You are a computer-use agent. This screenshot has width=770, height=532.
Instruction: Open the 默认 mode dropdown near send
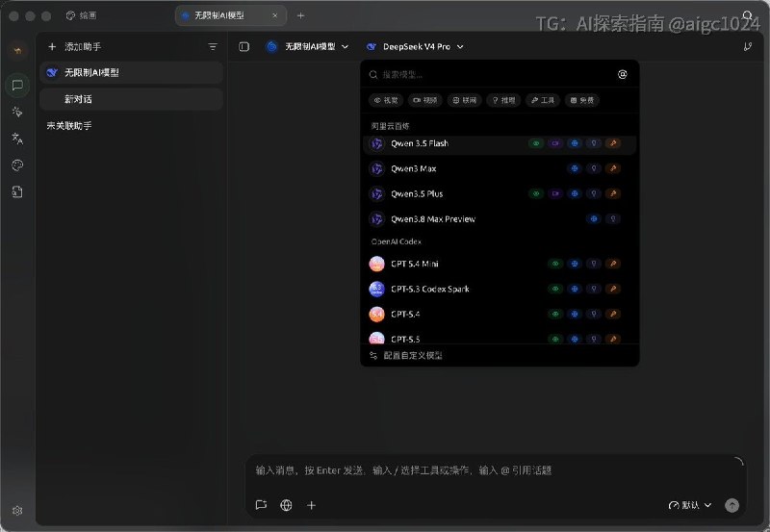click(690, 505)
